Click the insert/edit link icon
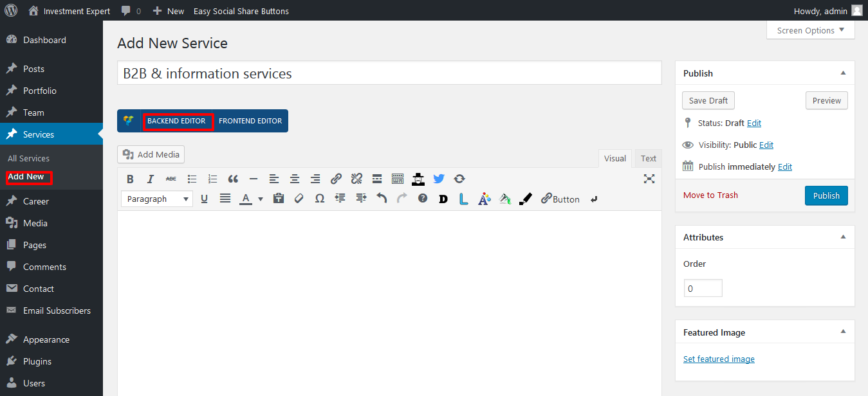 [x=336, y=179]
